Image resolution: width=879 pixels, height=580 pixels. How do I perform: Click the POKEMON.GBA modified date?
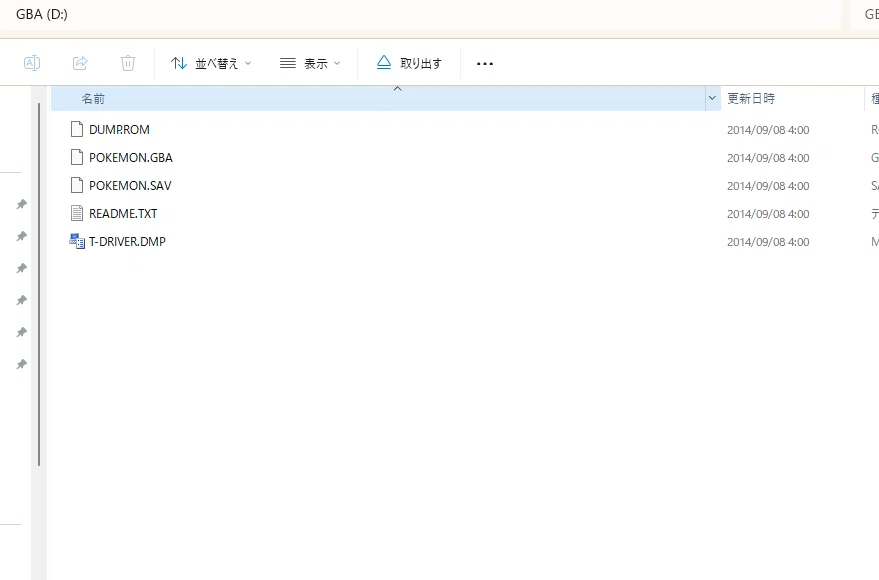coord(768,158)
